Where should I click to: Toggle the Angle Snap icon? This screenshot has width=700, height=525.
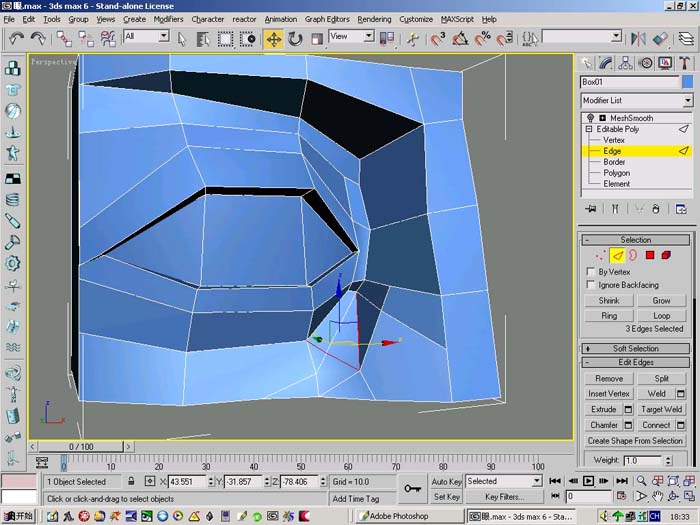(x=460, y=39)
